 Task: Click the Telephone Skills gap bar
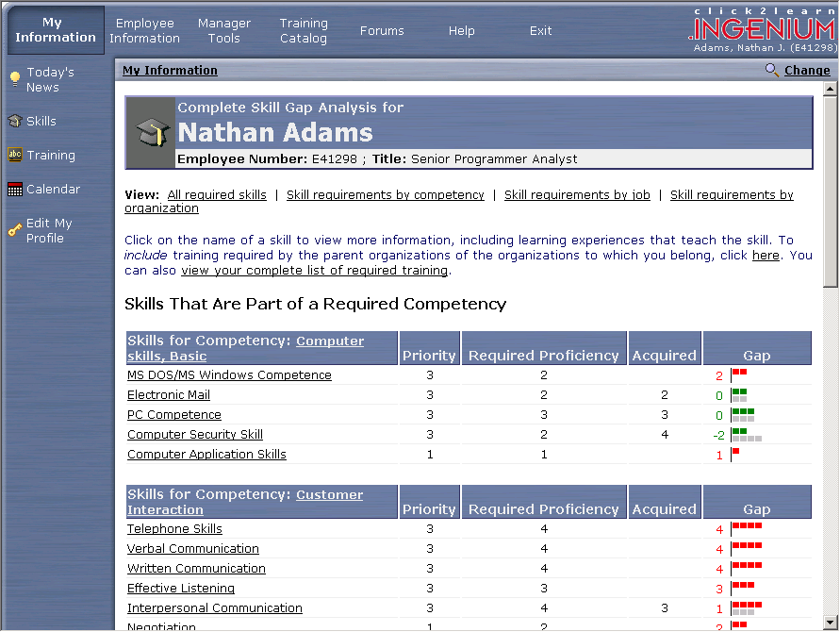click(747, 525)
